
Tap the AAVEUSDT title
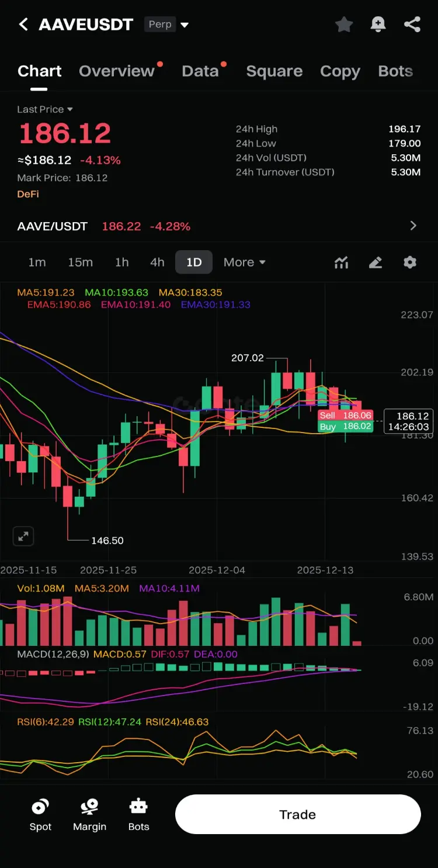pyautogui.click(x=86, y=25)
